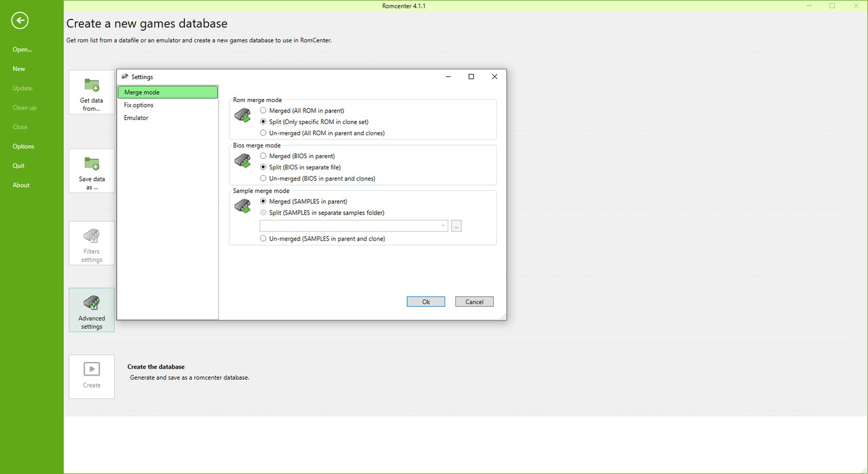
Task: Click the Settings dialog title icon
Action: click(125, 76)
